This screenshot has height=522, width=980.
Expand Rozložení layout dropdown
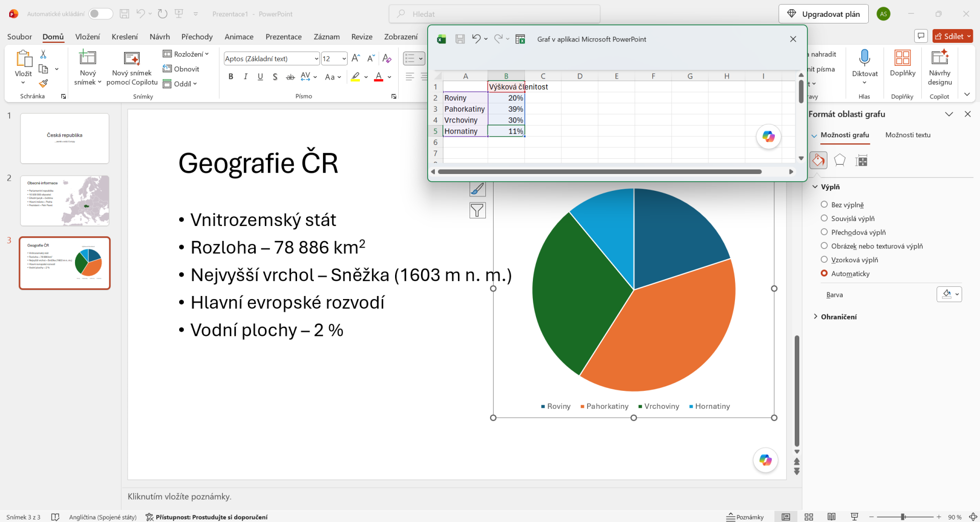[186, 54]
